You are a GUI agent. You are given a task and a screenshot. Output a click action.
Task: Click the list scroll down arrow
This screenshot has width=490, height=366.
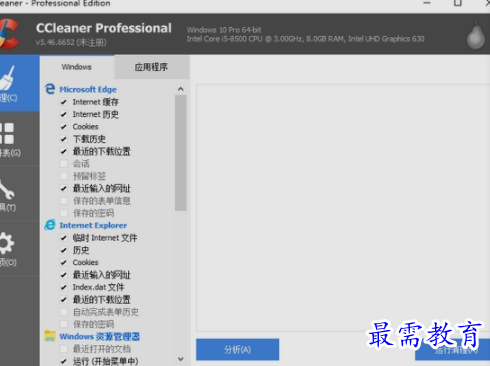coord(181,359)
